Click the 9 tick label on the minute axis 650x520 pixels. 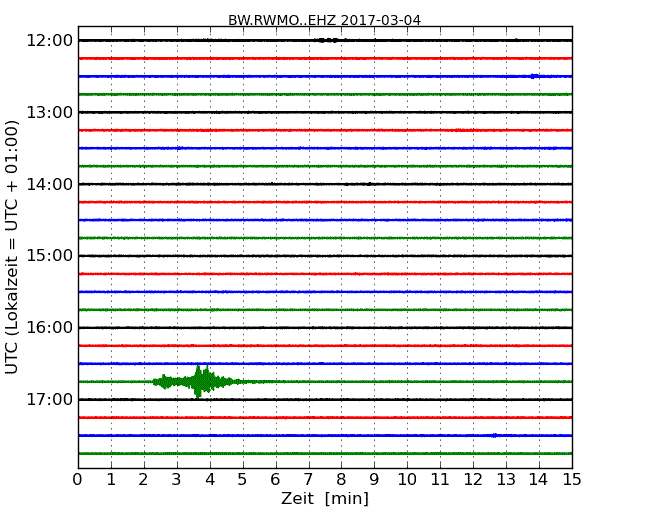(x=374, y=480)
